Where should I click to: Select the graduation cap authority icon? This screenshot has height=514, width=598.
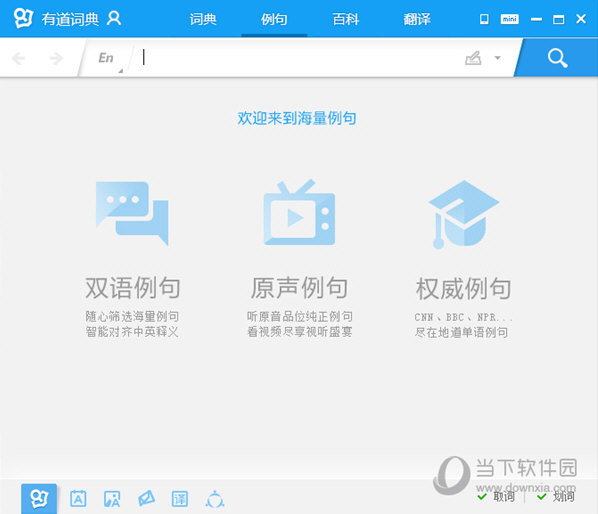[463, 214]
